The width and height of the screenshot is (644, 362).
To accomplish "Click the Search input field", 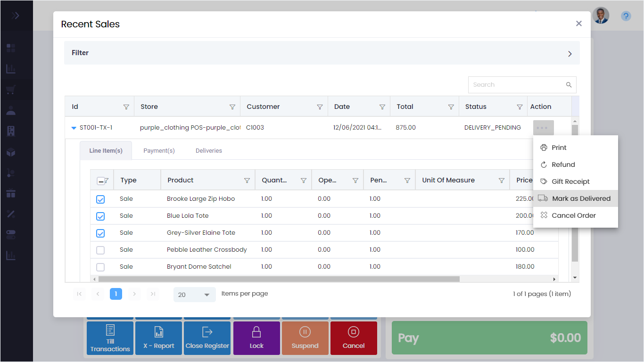I will click(x=516, y=85).
